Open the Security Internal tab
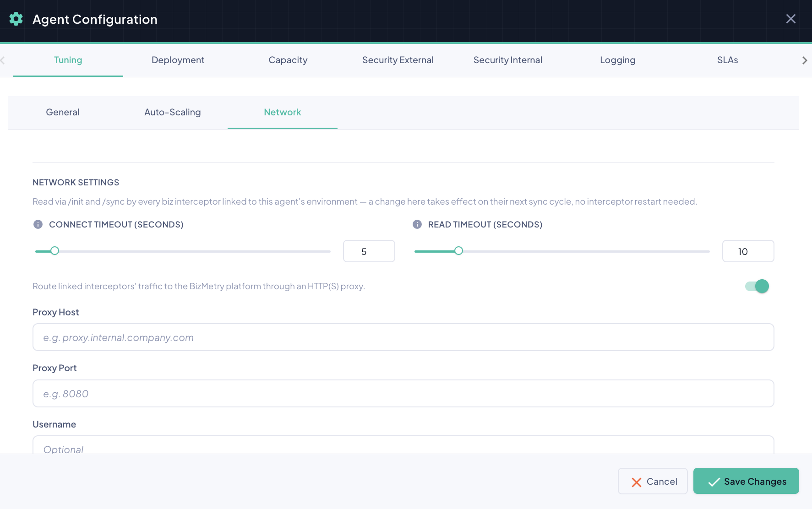Viewport: 812px width, 509px height. point(508,60)
